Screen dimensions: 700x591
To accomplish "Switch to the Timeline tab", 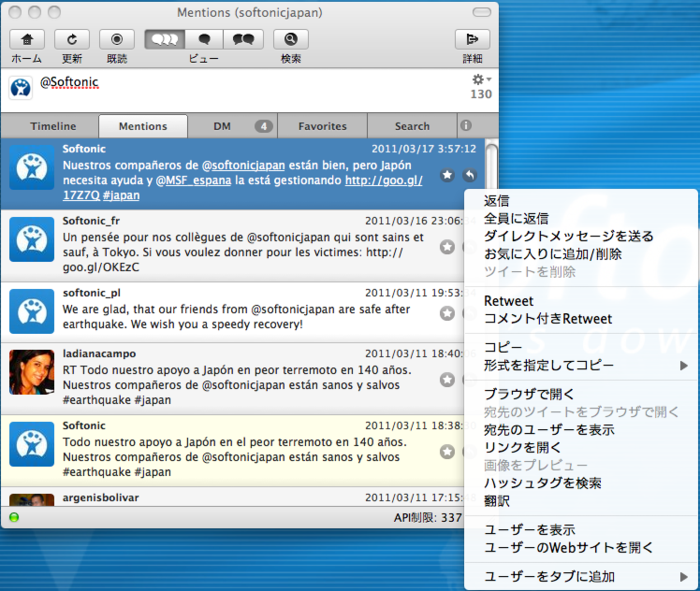I will [x=53, y=126].
